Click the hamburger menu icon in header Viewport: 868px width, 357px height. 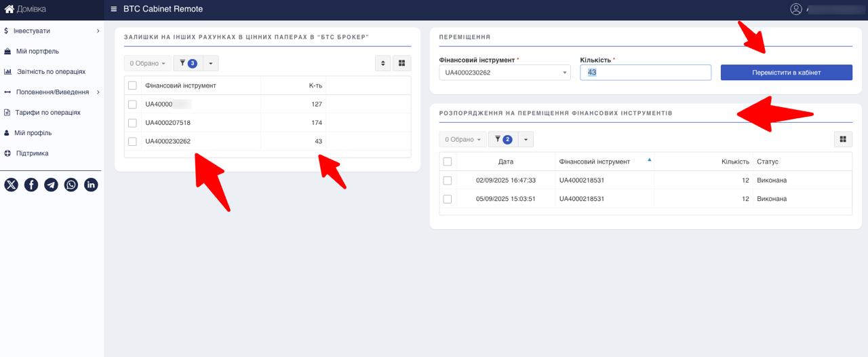pos(114,10)
